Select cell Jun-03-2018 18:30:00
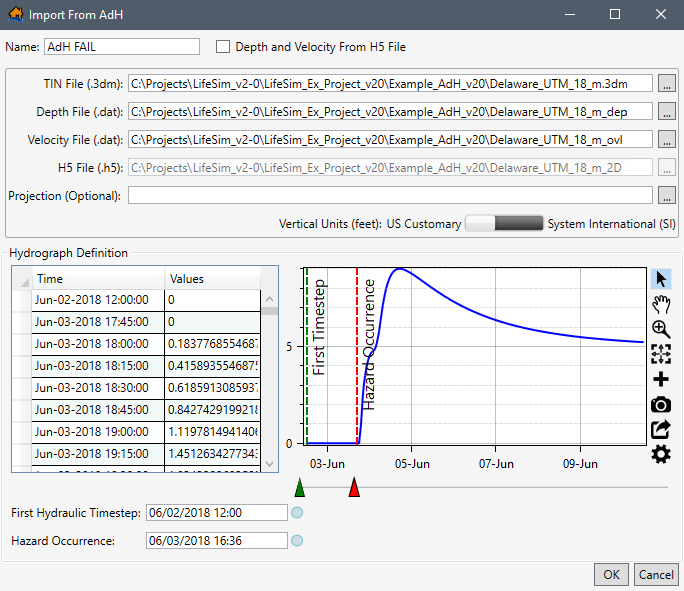684x591 pixels. point(98,388)
